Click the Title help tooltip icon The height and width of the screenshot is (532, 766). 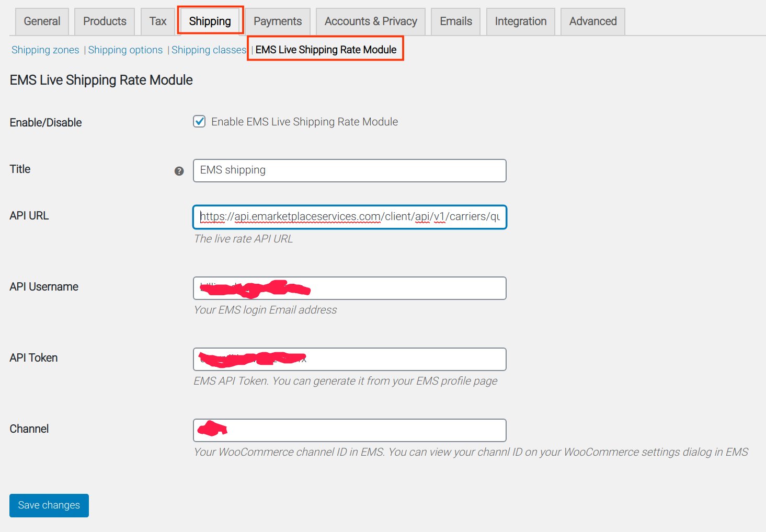179,171
